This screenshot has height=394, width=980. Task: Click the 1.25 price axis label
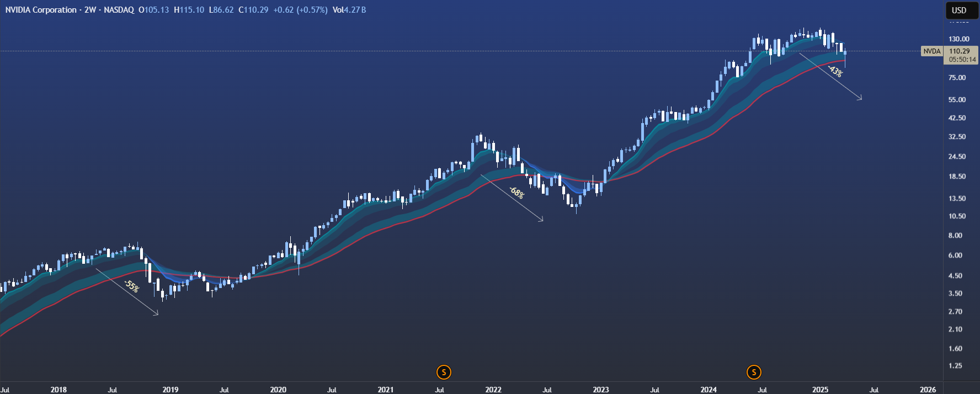pyautogui.click(x=955, y=366)
